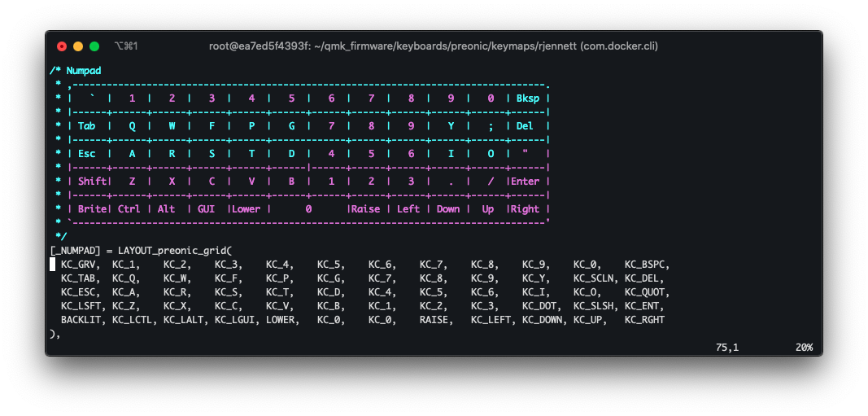Place cursor on KC_GRV keycode
Image resolution: width=868 pixels, height=416 pixels.
(80, 265)
